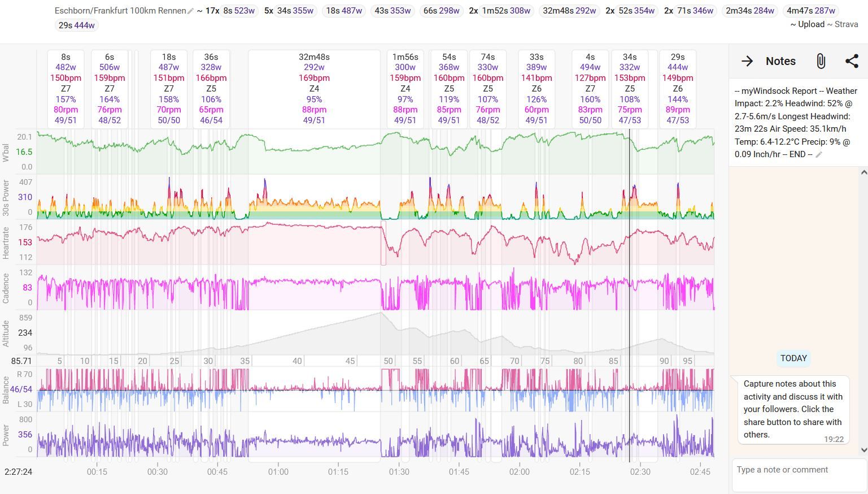Open the 8s 482w Z7 interval card
The image size is (868, 494).
click(x=66, y=89)
